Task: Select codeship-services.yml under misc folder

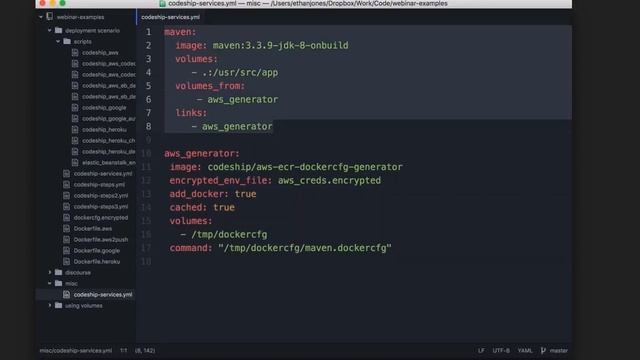Action: click(103, 294)
